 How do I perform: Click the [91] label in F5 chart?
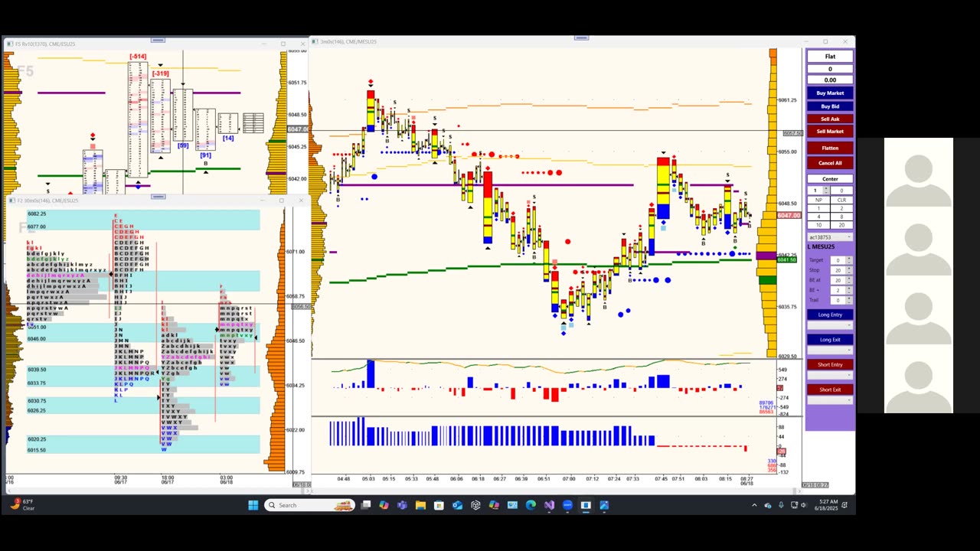pos(205,155)
